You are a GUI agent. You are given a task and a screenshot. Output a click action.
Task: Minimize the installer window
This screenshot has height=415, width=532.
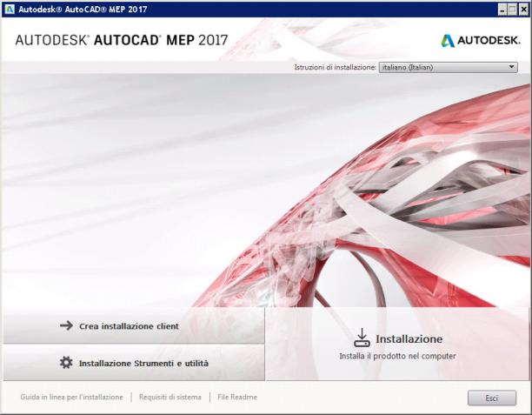[502, 10]
